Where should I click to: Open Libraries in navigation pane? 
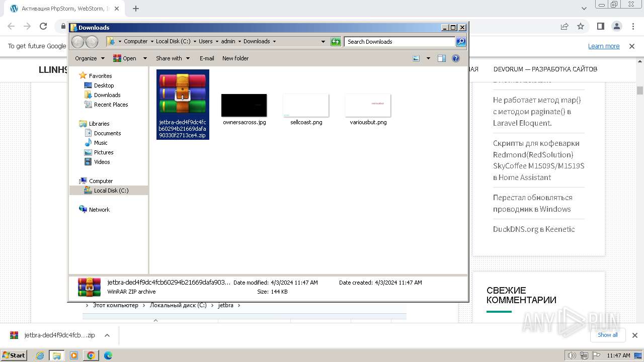99,124
